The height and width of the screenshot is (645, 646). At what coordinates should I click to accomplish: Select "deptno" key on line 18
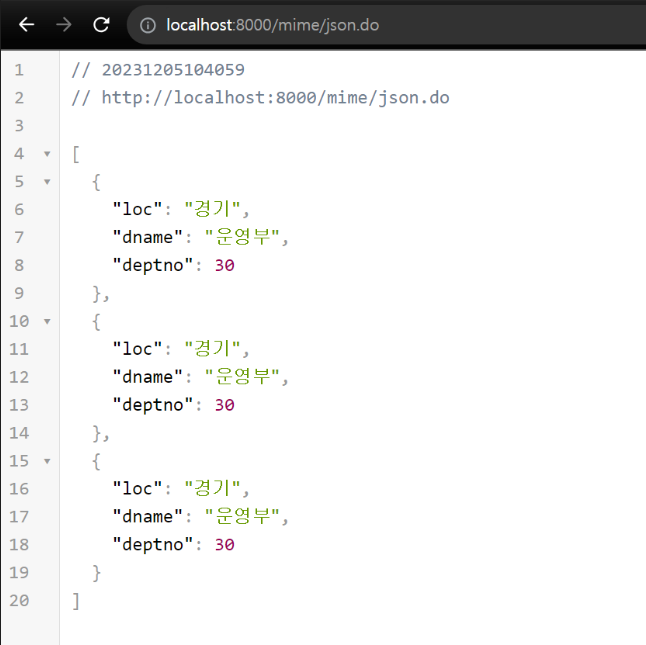pos(152,545)
